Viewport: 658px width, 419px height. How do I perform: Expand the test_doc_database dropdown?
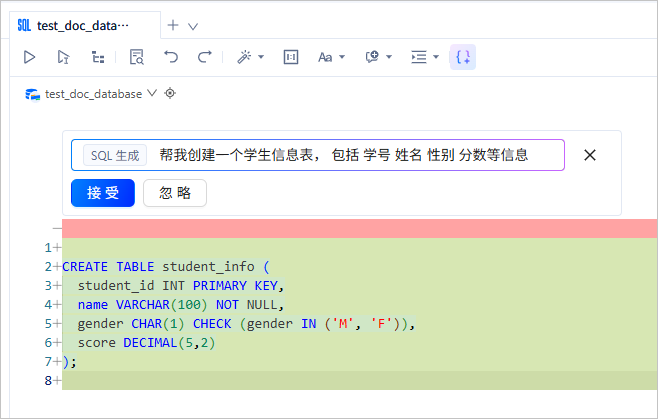coord(152,93)
